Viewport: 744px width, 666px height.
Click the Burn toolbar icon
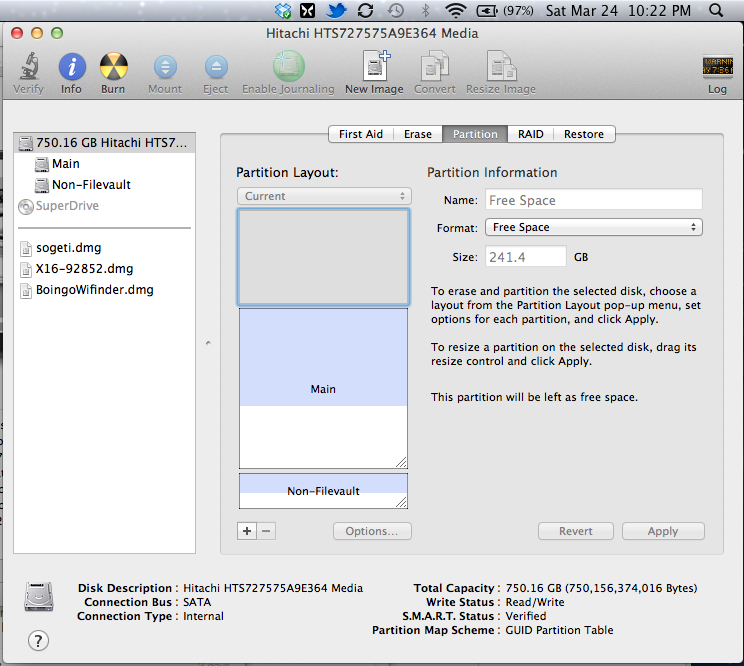(113, 66)
